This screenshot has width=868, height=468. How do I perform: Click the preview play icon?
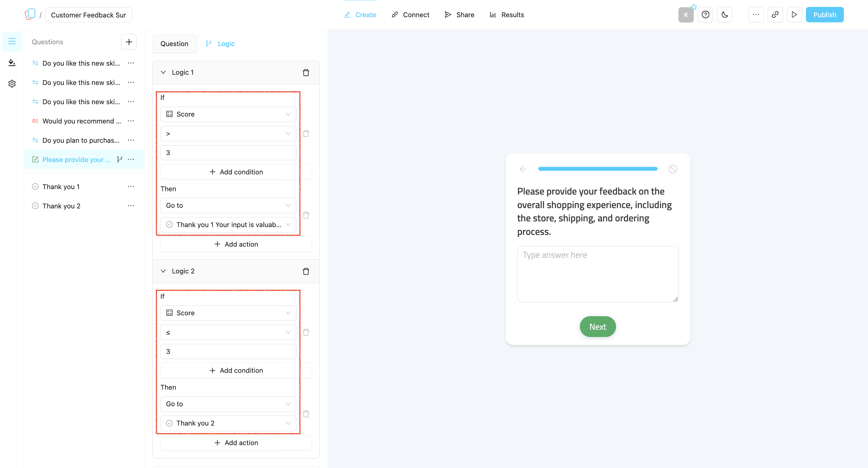coord(794,14)
